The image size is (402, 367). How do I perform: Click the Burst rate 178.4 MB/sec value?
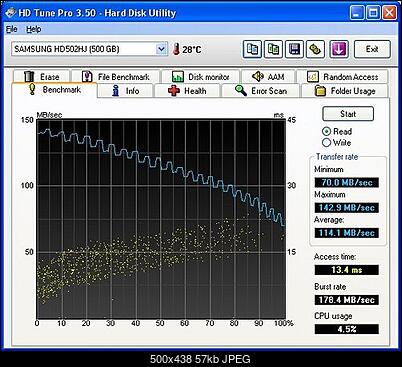tap(347, 300)
